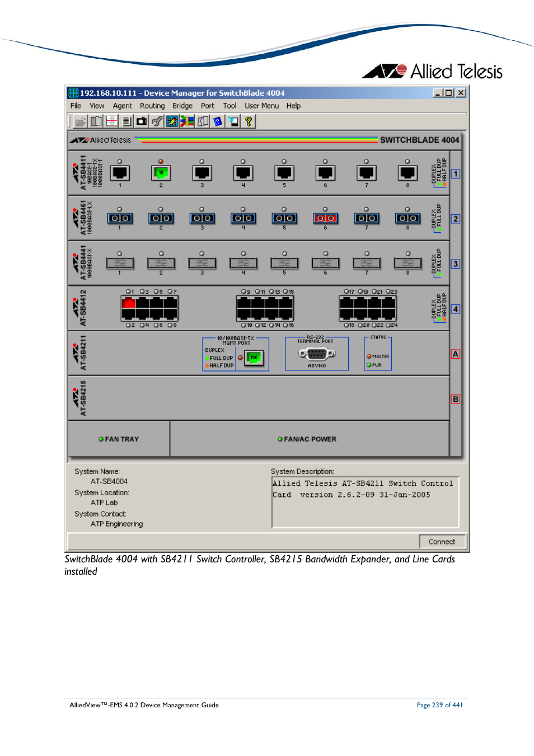This screenshot has height=756, width=534.
Task: Click the folded map toolbar icon
Action: [203, 121]
